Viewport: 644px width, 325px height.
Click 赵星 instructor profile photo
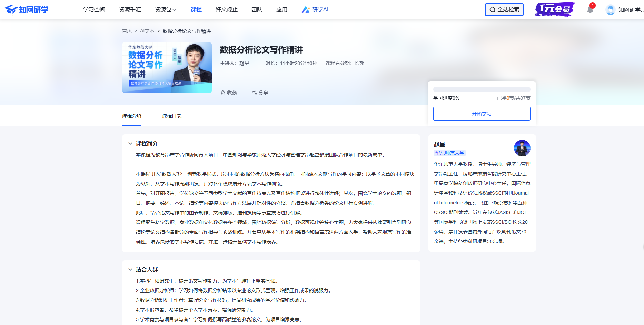522,148
